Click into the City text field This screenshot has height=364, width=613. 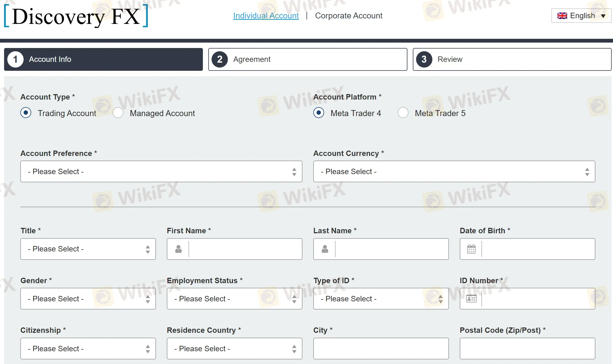point(381,349)
